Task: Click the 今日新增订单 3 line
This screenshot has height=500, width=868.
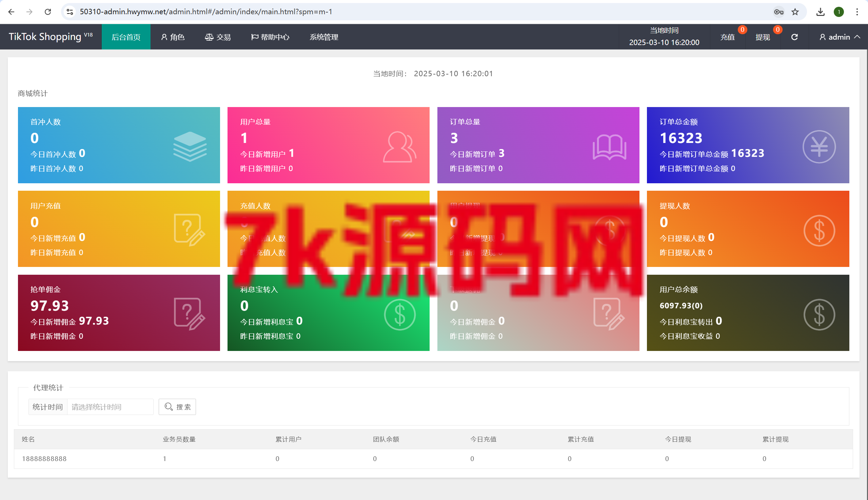Action: click(x=477, y=153)
